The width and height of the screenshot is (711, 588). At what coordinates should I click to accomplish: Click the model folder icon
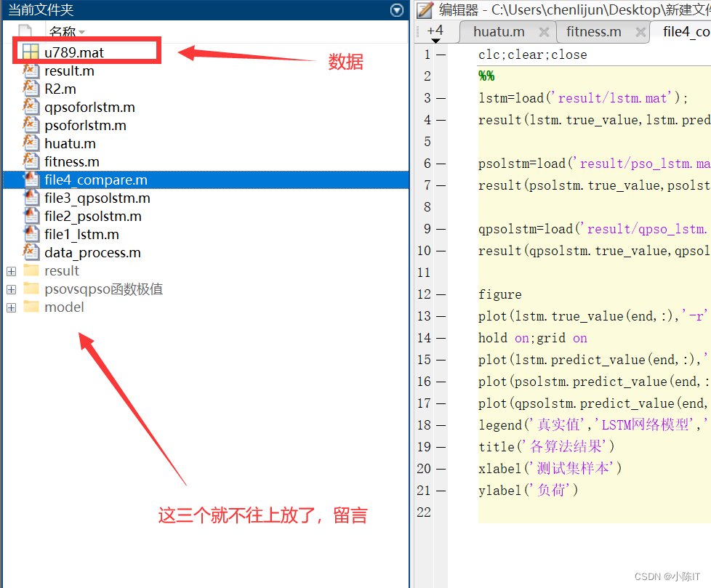[31, 307]
